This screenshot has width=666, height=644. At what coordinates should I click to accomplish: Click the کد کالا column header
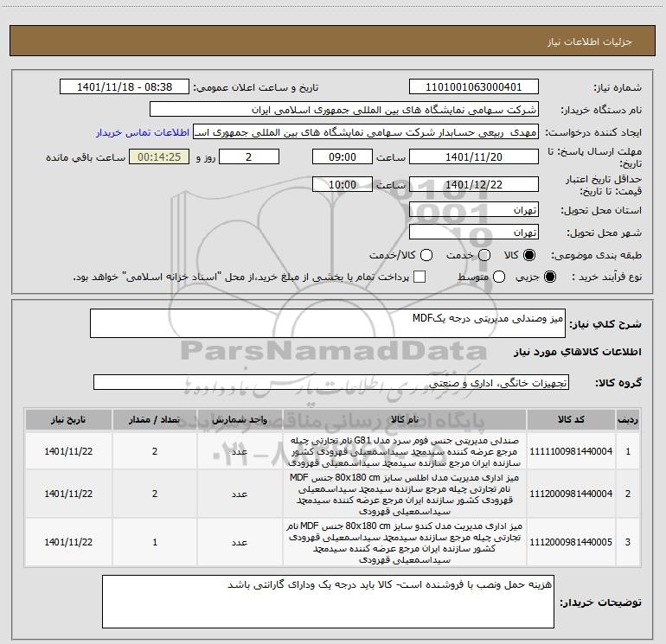pyautogui.click(x=571, y=420)
